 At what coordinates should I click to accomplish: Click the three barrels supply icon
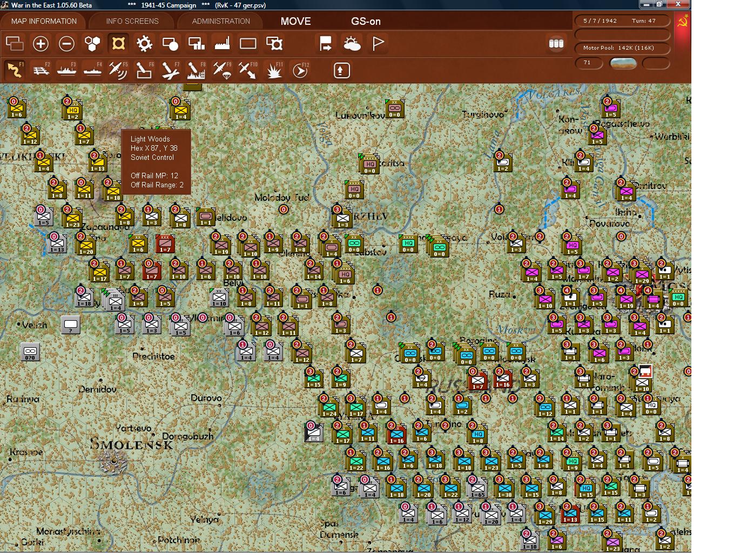coord(556,43)
